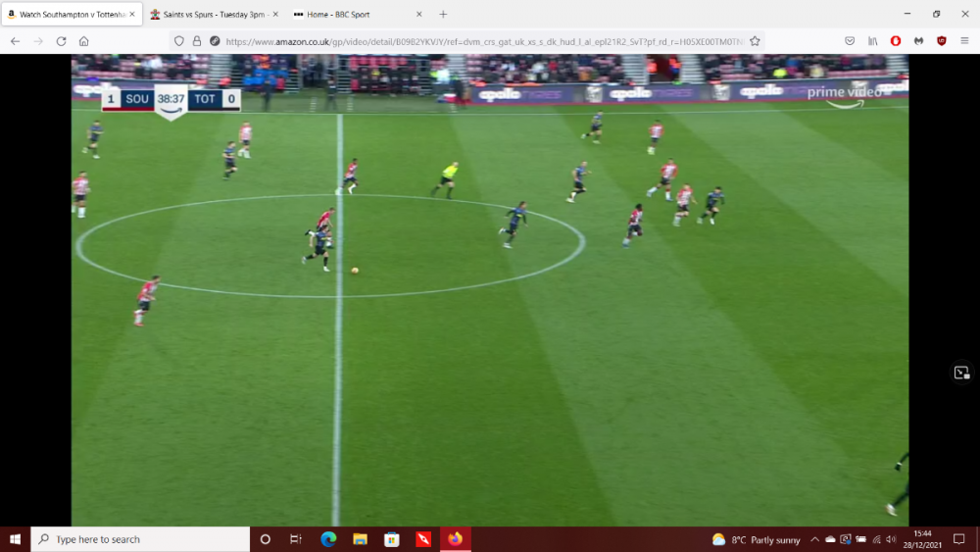The width and height of the screenshot is (980, 552).
Task: Go back to the previous page
Action: [15, 41]
